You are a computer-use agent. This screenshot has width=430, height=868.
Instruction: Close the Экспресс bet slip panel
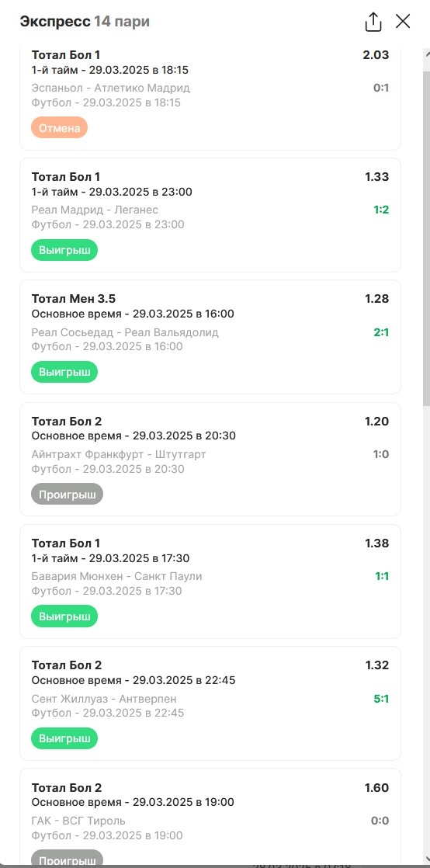tap(403, 22)
